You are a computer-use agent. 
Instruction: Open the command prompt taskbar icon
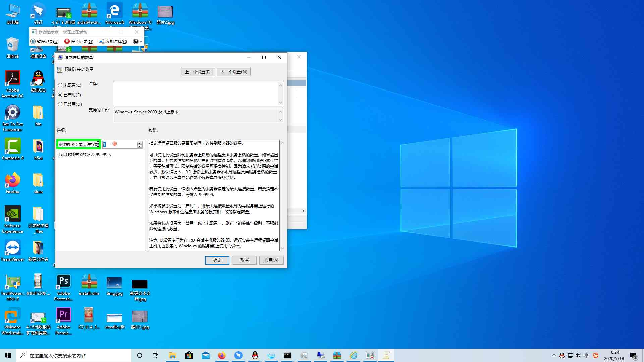pos(287,355)
